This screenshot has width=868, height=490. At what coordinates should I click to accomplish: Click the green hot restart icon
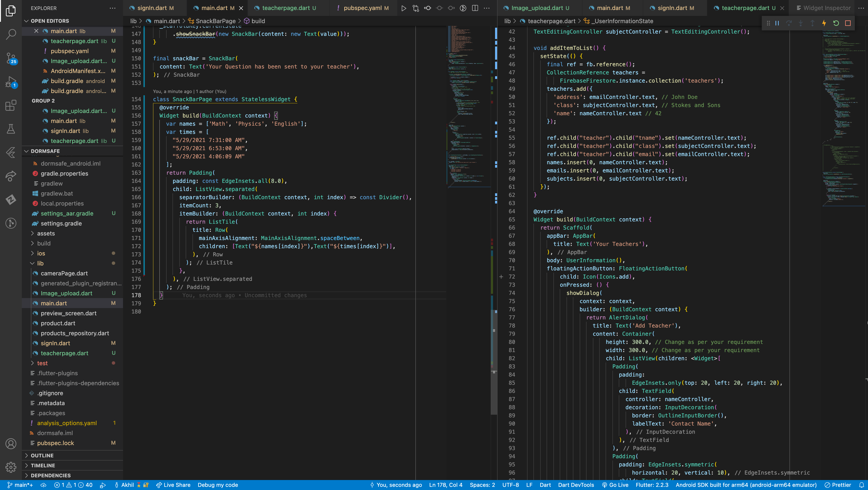point(836,23)
